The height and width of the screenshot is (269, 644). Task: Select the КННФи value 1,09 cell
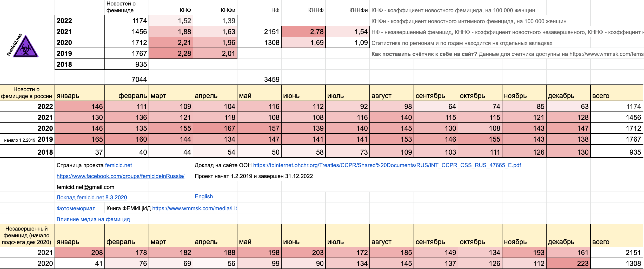click(348, 42)
